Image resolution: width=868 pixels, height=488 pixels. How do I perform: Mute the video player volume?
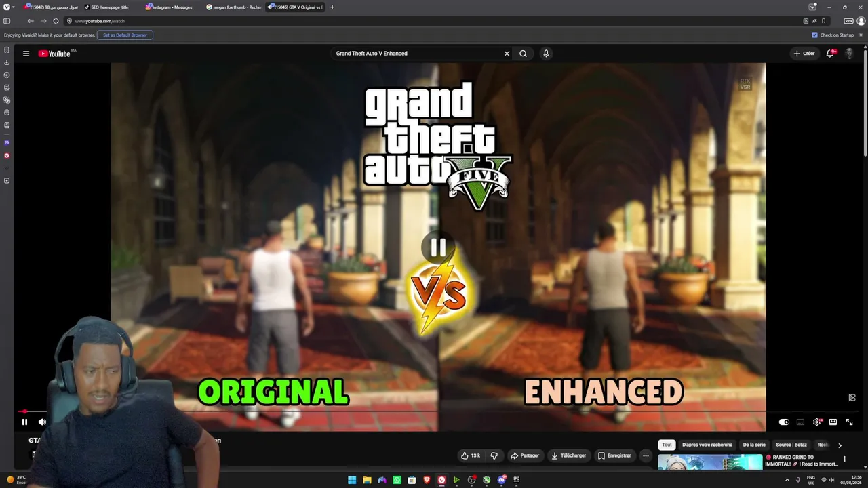[x=42, y=422]
